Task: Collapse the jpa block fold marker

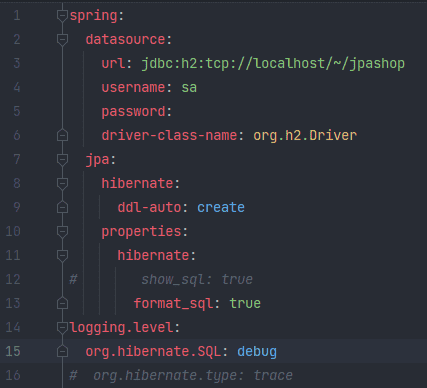Action: [x=62, y=160]
